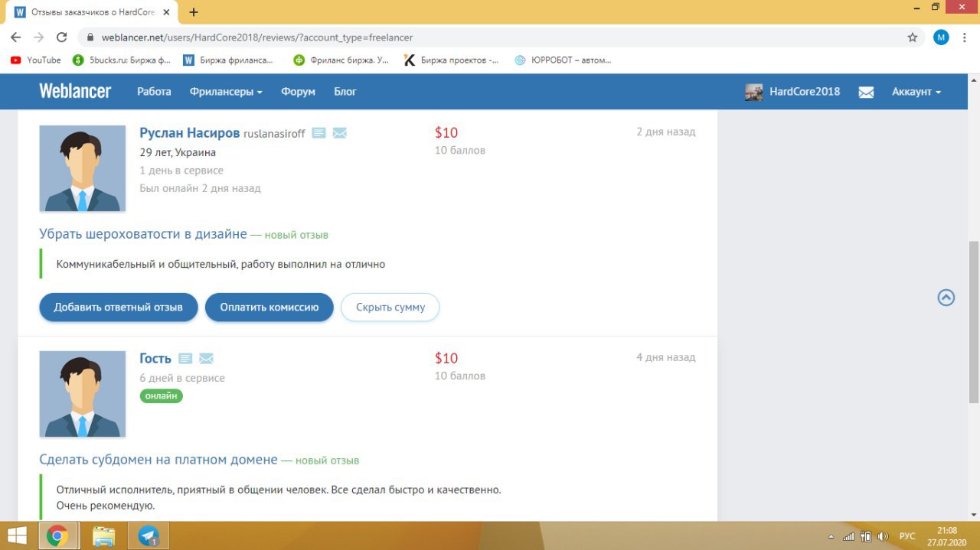Expand the Фрилансеры dropdown menu
Viewport: 980px width, 550px height.
click(x=226, y=91)
